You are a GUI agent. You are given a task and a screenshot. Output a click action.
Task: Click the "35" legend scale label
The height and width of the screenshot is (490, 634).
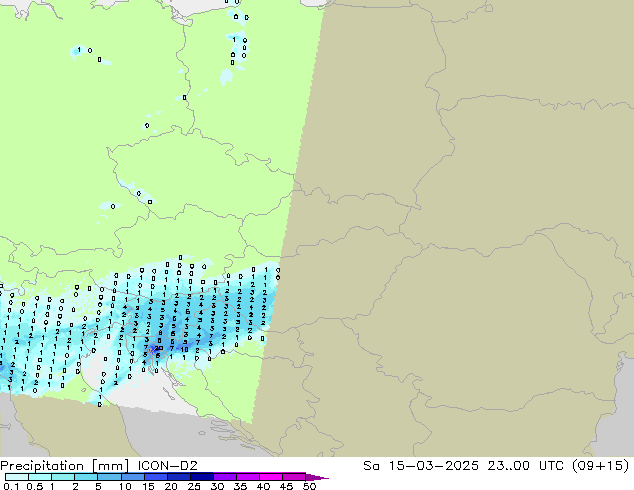coord(241,486)
